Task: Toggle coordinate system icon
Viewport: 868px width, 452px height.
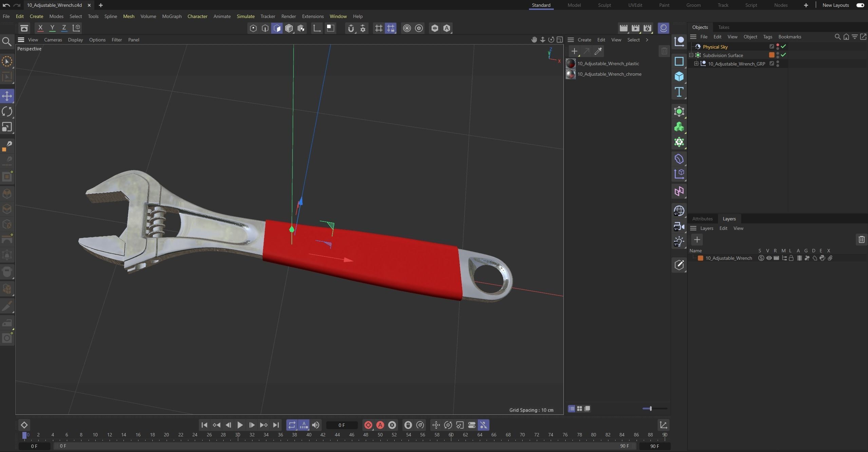Action: coord(76,28)
